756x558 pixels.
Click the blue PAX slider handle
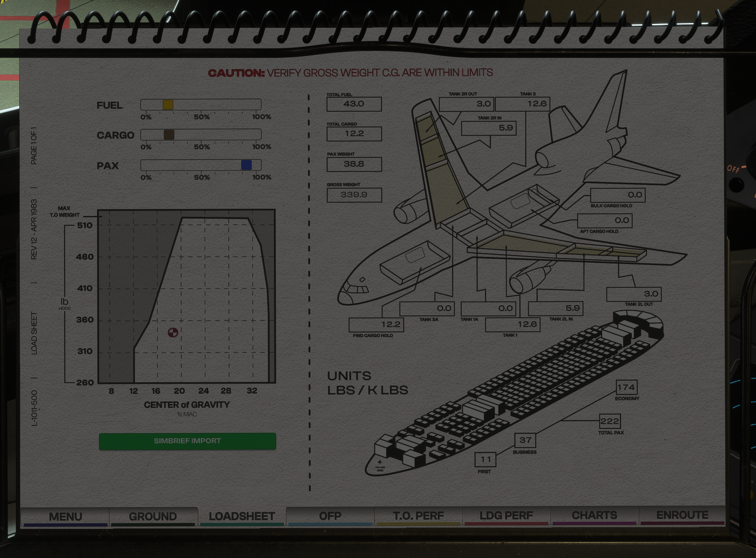coord(246,165)
